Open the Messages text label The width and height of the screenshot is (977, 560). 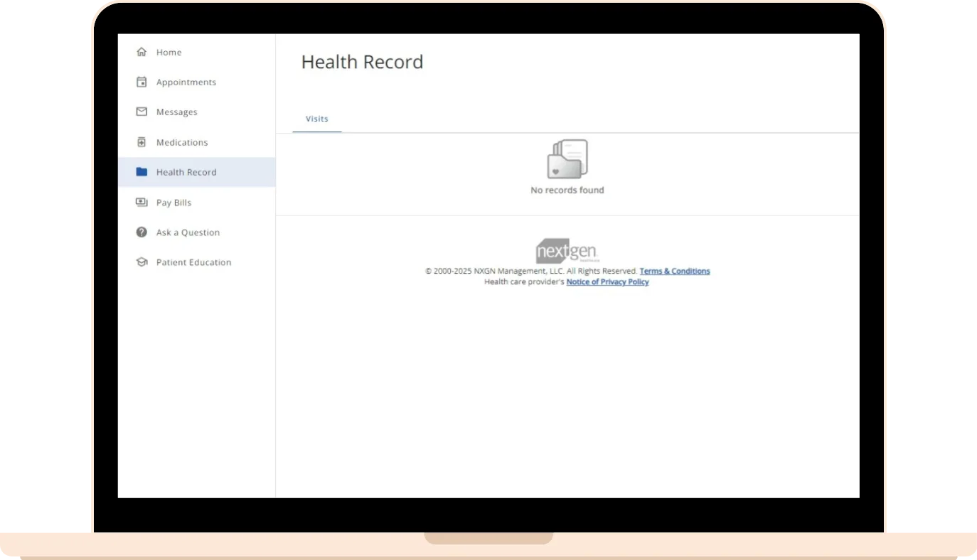click(x=177, y=112)
